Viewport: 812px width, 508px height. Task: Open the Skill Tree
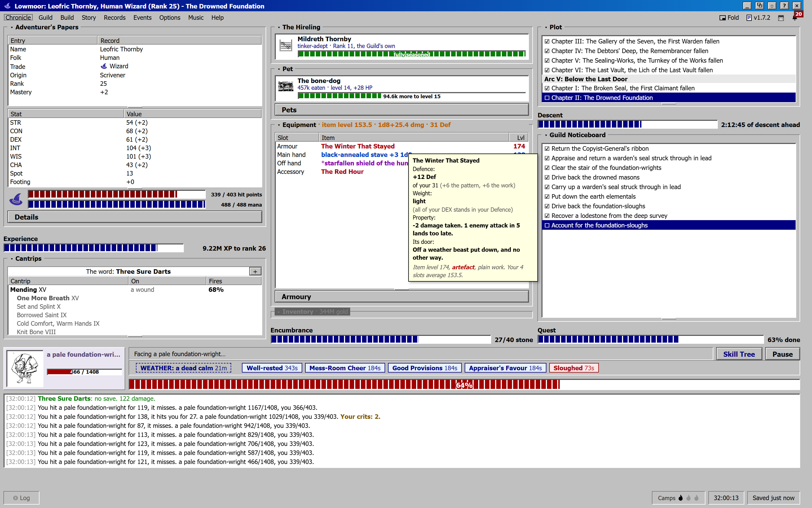(739, 354)
